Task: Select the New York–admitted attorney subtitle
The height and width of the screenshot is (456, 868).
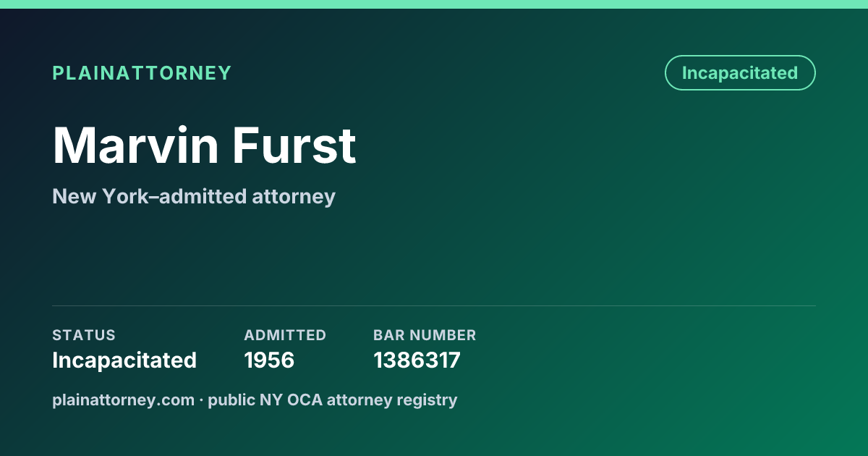Action: pos(194,196)
